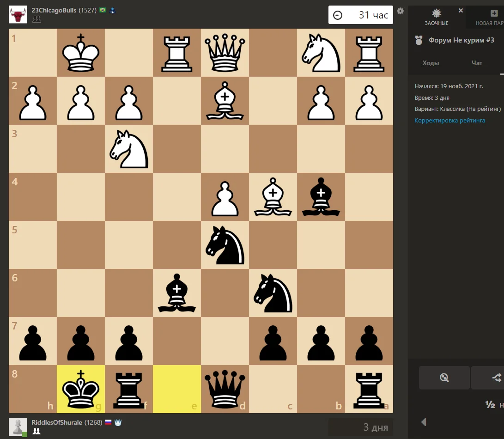This screenshot has width=504, height=439.
Task: Select the black pawn on f7
Action: point(129,341)
